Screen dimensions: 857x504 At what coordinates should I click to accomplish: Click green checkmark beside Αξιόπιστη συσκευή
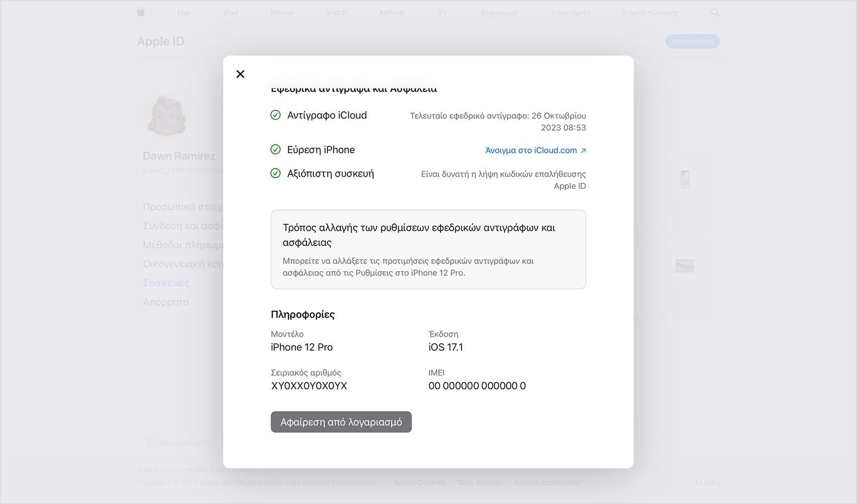[x=276, y=173]
